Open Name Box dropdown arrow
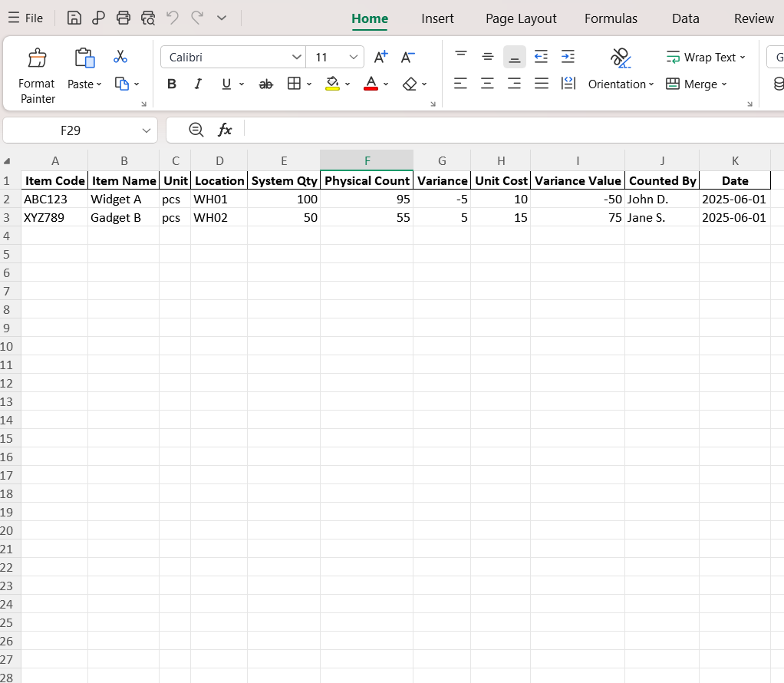The width and height of the screenshot is (784, 683). [x=146, y=130]
